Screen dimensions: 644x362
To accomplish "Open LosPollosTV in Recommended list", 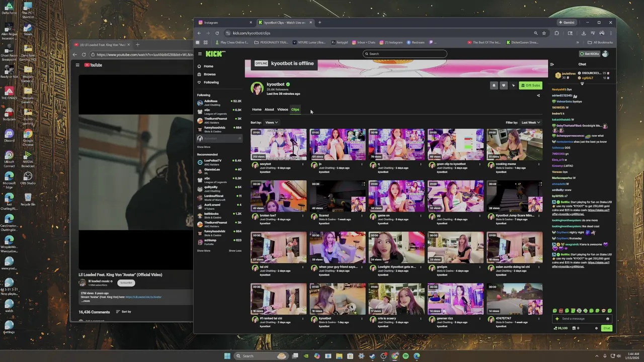I will (x=219, y=162).
